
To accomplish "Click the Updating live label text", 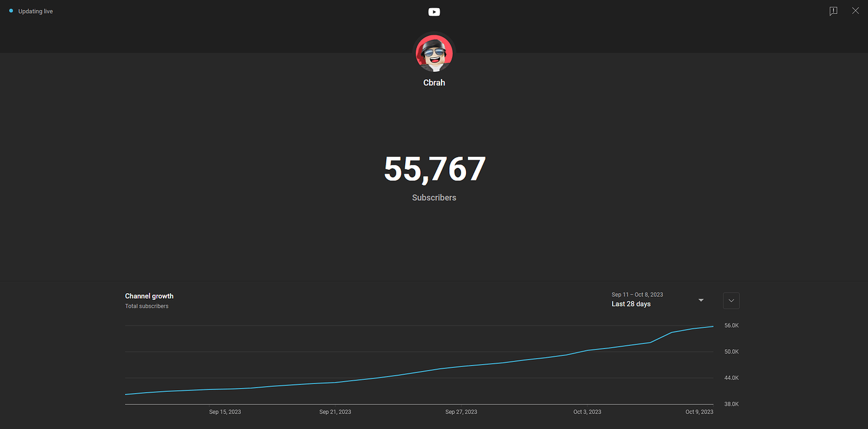I will (35, 11).
